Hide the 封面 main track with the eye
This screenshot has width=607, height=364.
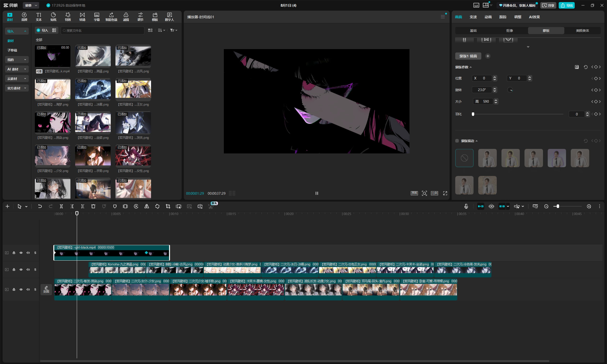click(x=21, y=290)
